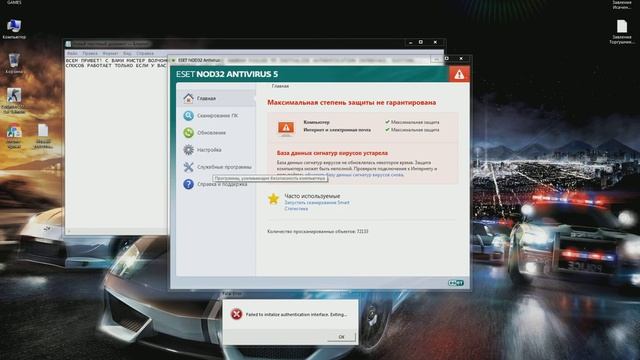Click OK in the error dialog
The width and height of the screenshot is (640, 360).
pos(341,337)
